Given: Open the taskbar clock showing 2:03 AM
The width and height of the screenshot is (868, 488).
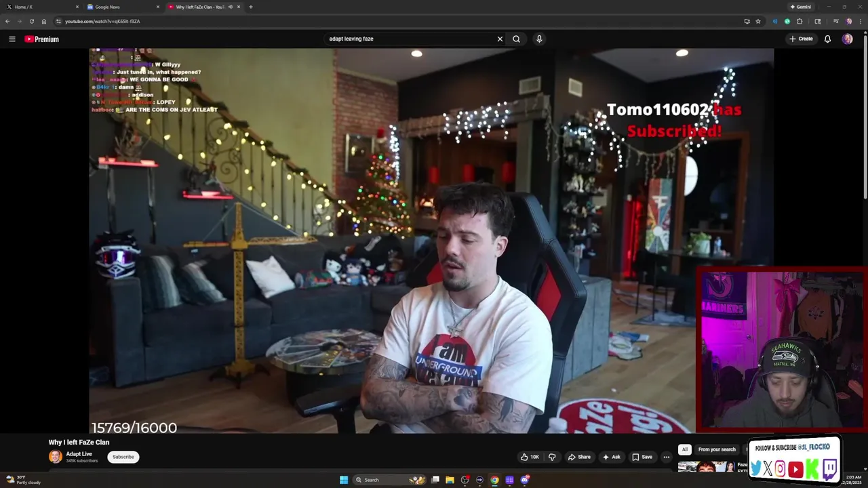Looking at the screenshot, I should coord(851,480).
